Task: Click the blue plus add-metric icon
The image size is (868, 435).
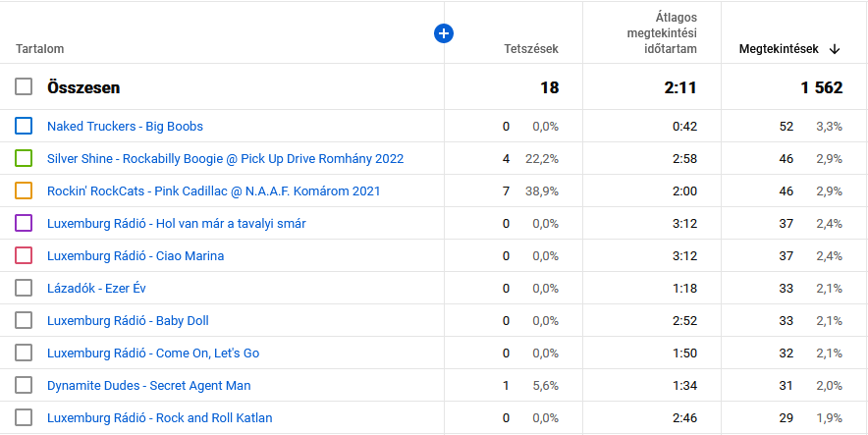Action: [x=444, y=34]
